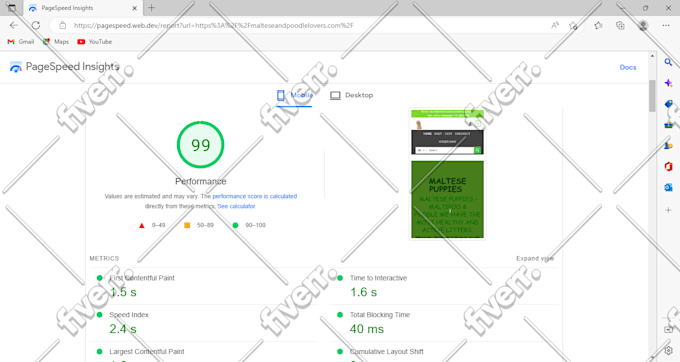The image size is (680, 362).
Task: Switch to the Mobile tab
Action: (x=295, y=95)
